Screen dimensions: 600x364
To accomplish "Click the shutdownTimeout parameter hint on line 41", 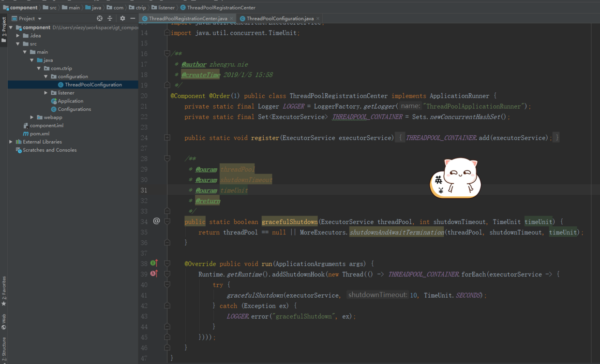I will (x=377, y=295).
